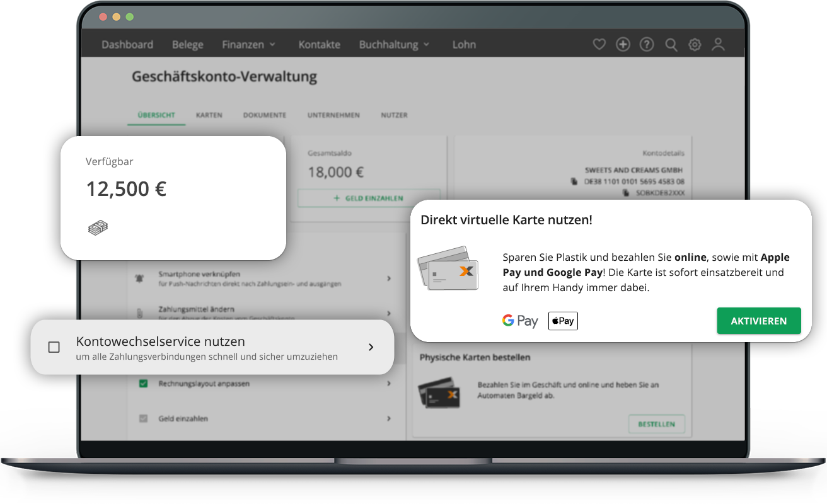
Task: Click the green window zoom button
Action: (130, 17)
